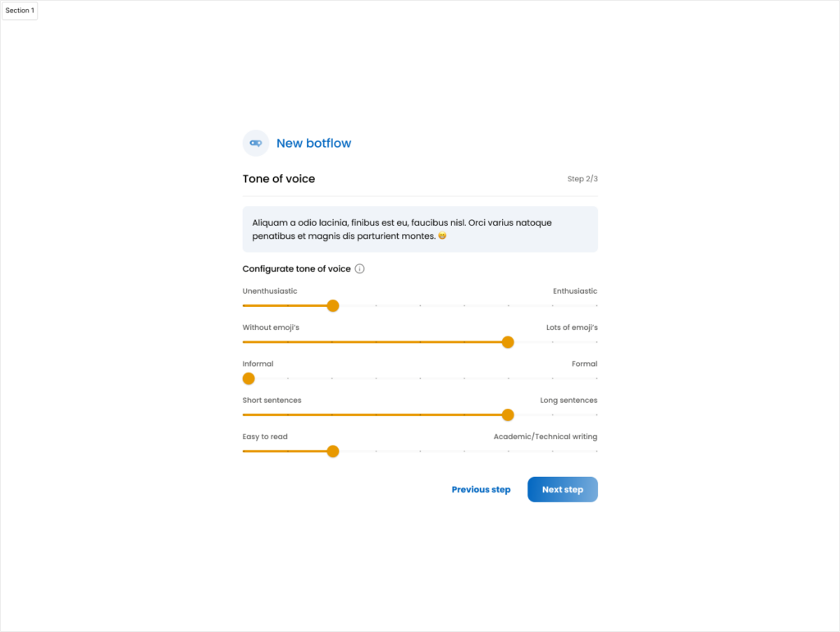Click the info icon beside Configurate tone of voice
This screenshot has width=840, height=632.
tap(359, 268)
